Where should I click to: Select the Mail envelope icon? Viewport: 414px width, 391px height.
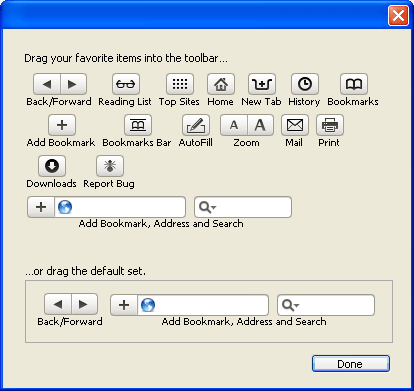pyautogui.click(x=295, y=125)
